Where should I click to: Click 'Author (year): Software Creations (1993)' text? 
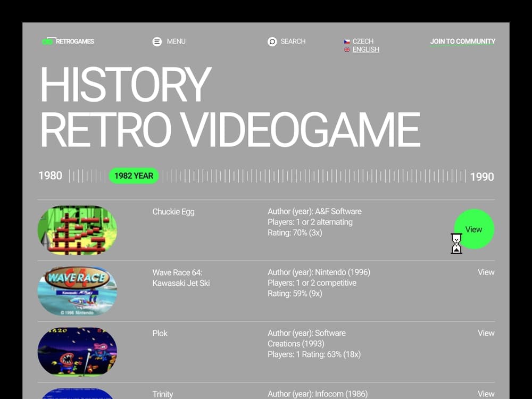coord(307,338)
